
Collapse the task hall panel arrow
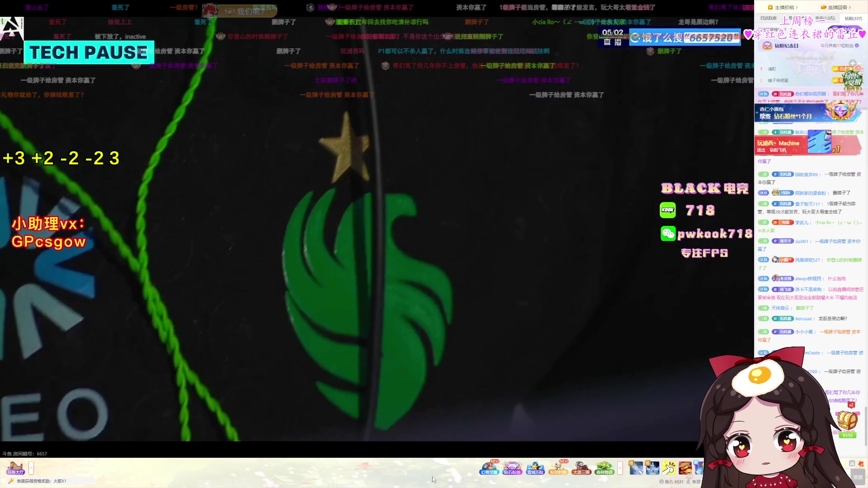pyautogui.click(x=31, y=468)
